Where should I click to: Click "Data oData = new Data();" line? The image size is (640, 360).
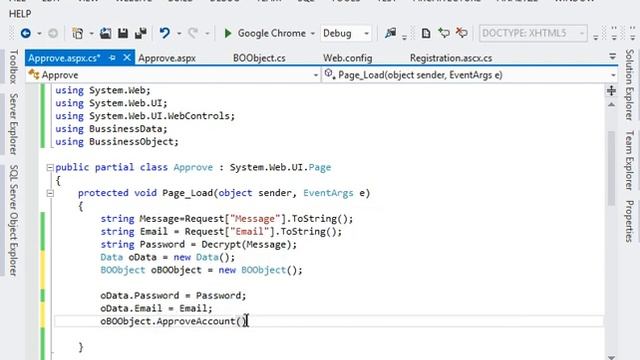point(168,257)
